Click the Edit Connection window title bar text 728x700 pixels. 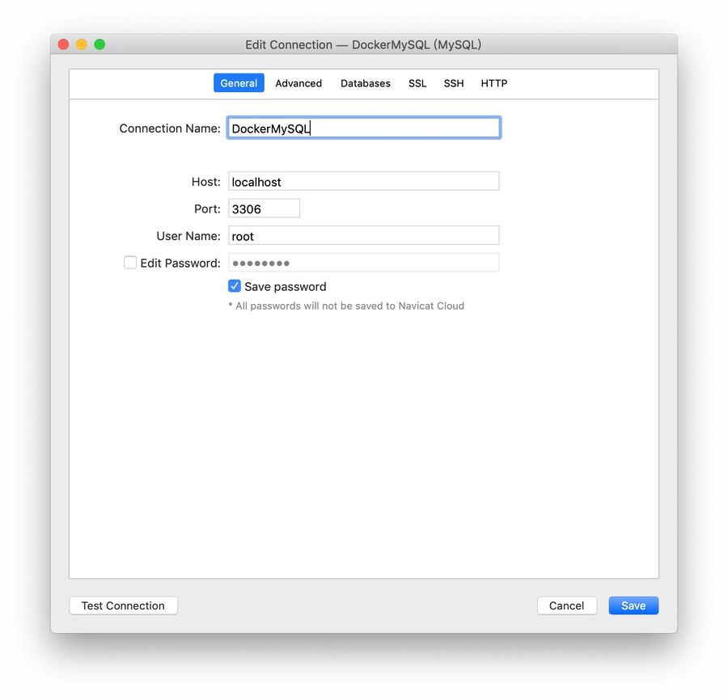coord(363,44)
